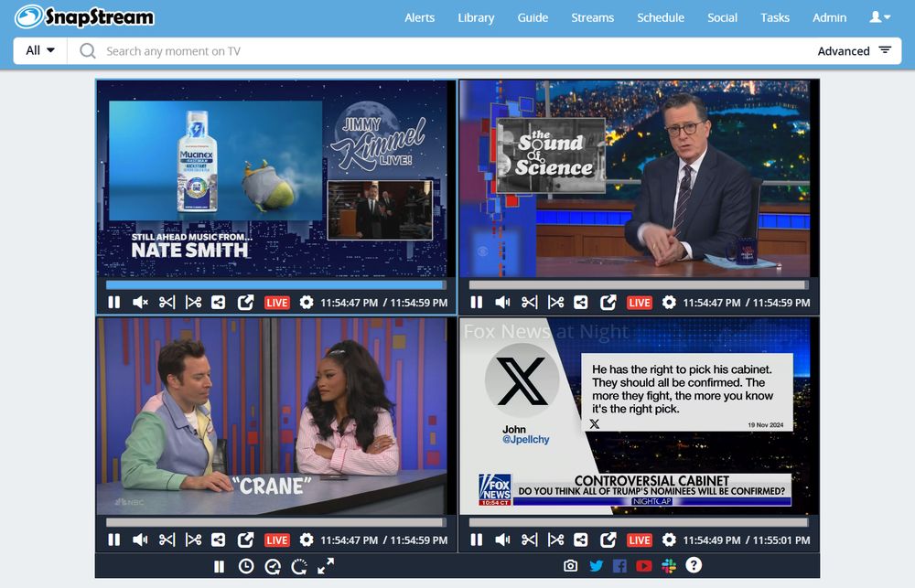Pop out the Sound of Science player
915x588 pixels.
[608, 302]
